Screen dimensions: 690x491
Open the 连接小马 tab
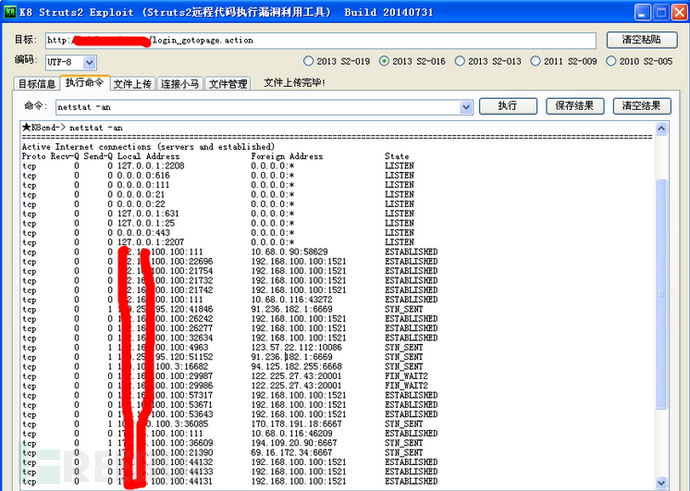pos(180,84)
